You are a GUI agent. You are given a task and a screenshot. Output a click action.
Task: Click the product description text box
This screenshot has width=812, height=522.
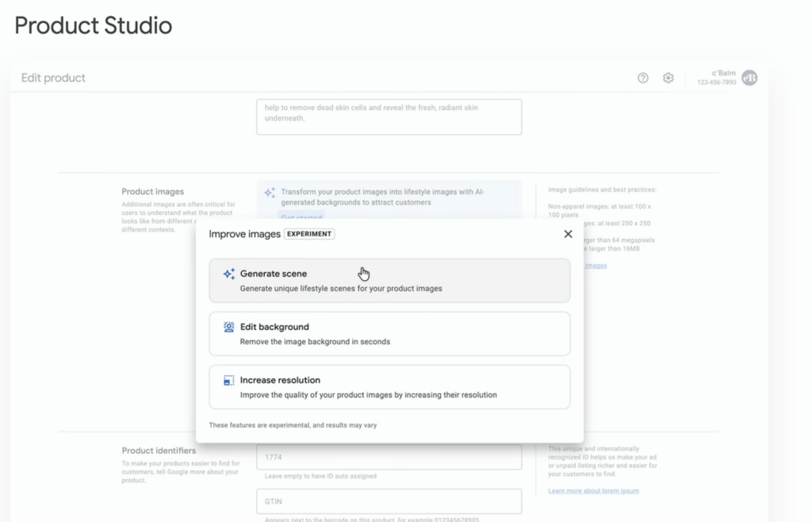coord(389,117)
